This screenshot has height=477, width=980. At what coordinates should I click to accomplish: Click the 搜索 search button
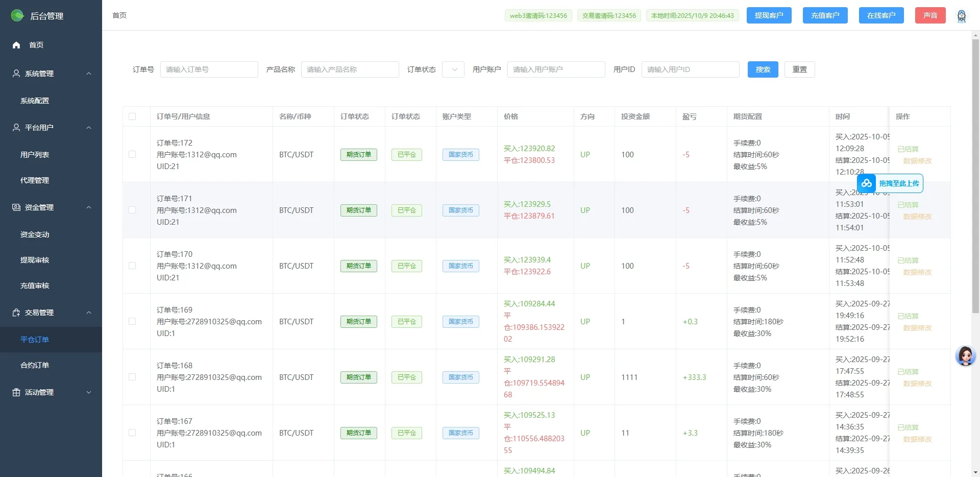(x=762, y=69)
